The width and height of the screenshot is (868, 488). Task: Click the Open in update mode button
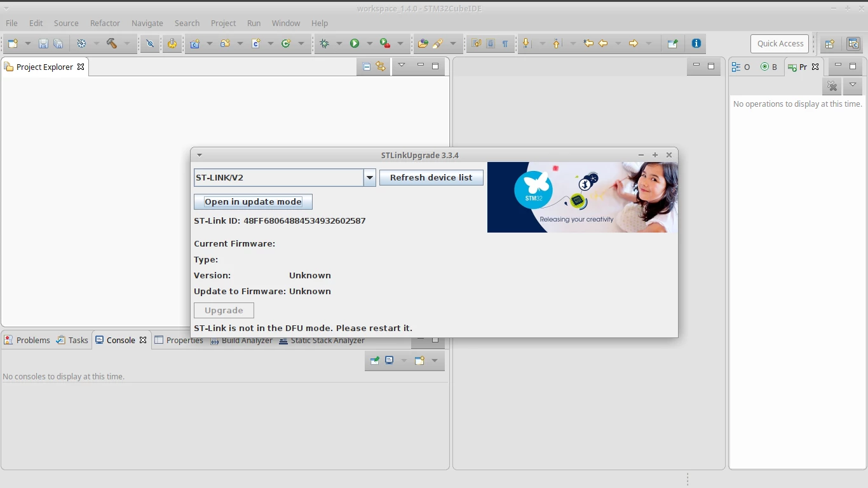[x=253, y=201]
